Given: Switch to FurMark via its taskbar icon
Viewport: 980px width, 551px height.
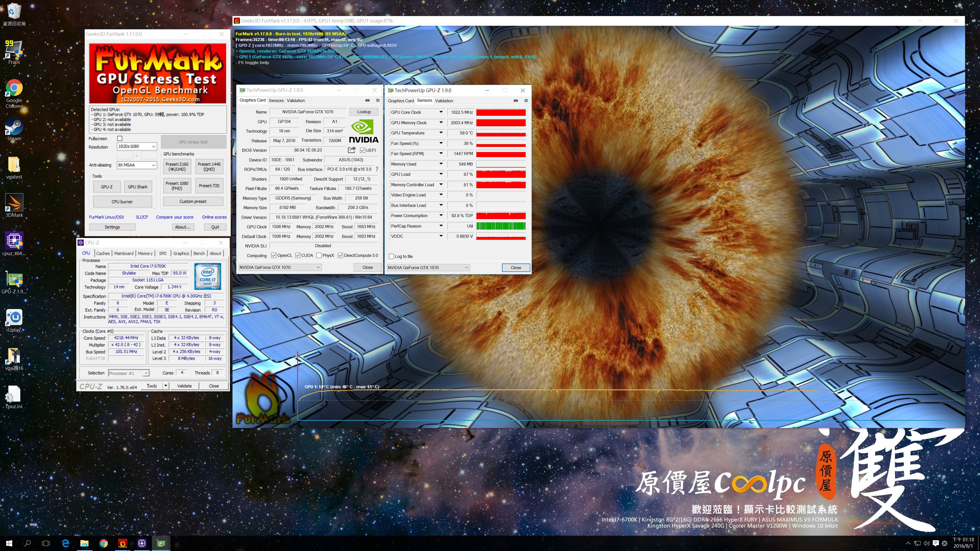Looking at the screenshot, I should [122, 543].
